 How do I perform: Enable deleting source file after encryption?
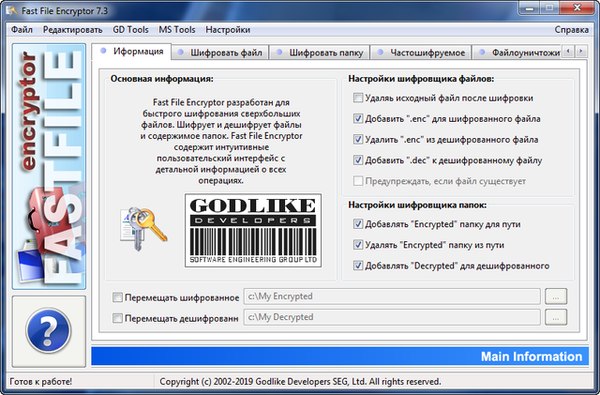(358, 98)
